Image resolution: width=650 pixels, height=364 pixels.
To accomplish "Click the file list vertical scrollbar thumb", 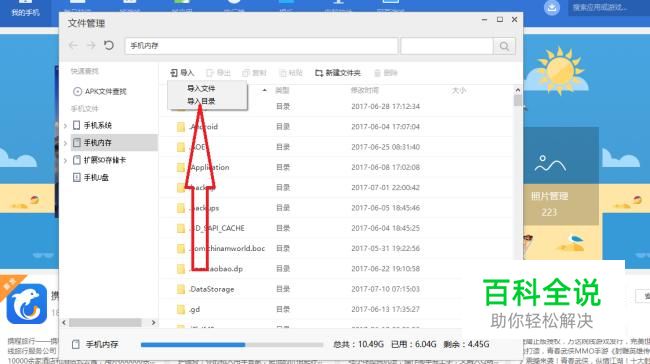I will [517, 101].
